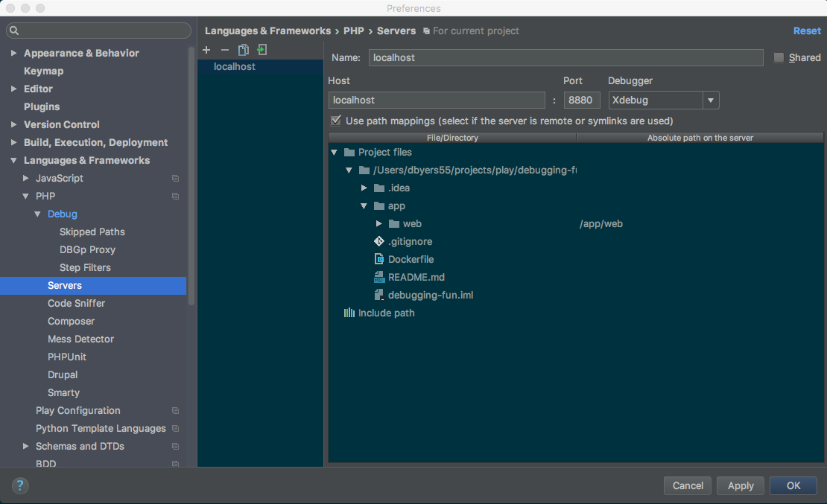Click the Include path icon
Image resolution: width=827 pixels, height=504 pixels.
coord(349,313)
